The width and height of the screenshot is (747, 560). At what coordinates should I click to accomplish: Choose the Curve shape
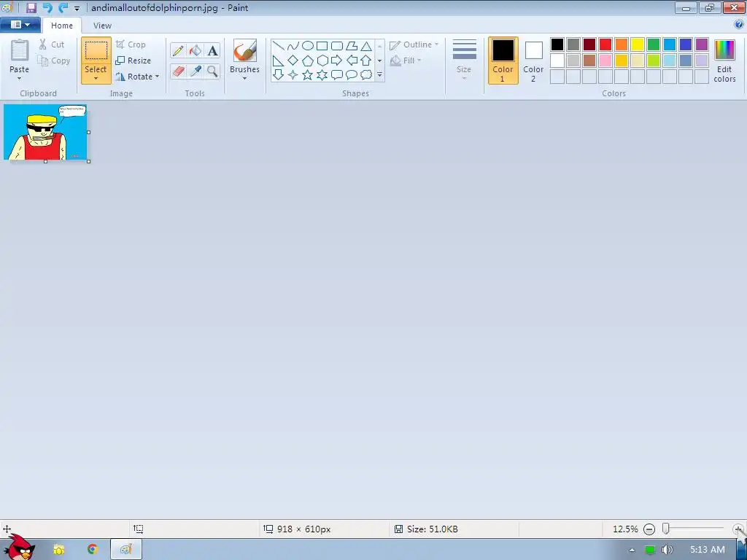pos(293,46)
